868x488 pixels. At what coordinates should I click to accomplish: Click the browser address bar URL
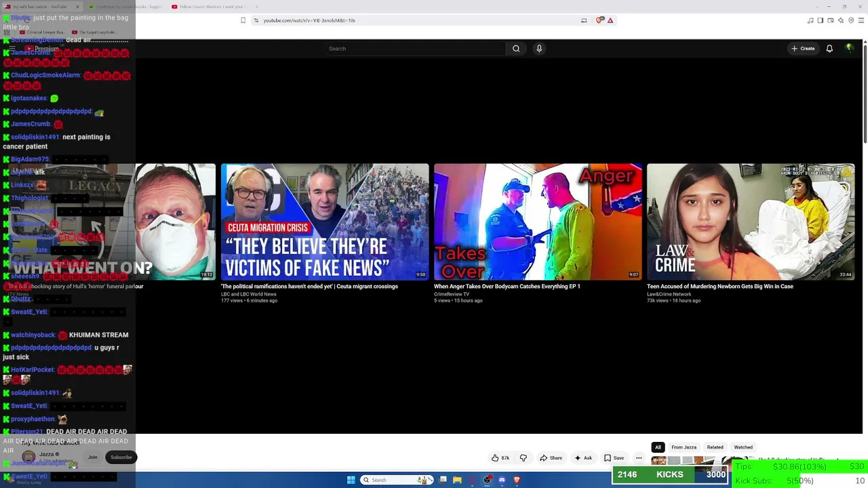pos(309,20)
